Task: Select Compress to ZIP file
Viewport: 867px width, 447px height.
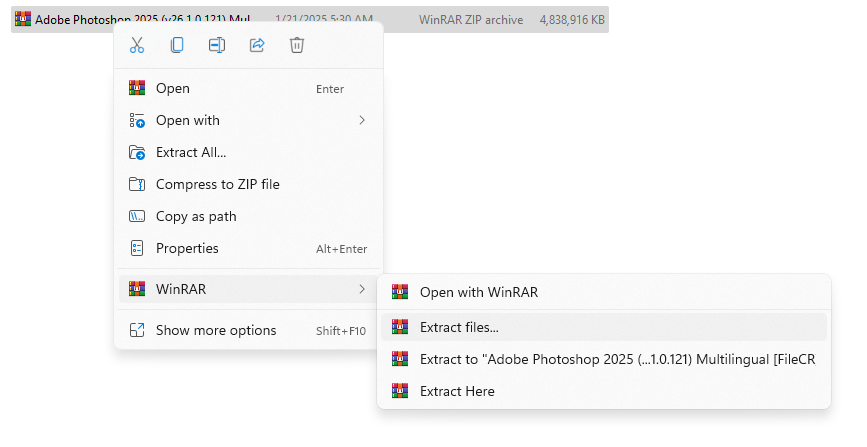Action: [x=217, y=184]
